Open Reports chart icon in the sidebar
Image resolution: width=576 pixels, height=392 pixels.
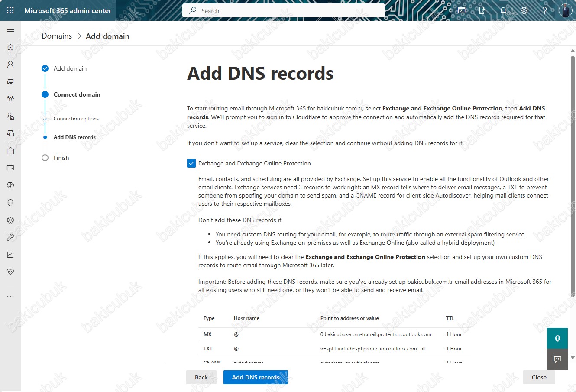tap(10, 255)
